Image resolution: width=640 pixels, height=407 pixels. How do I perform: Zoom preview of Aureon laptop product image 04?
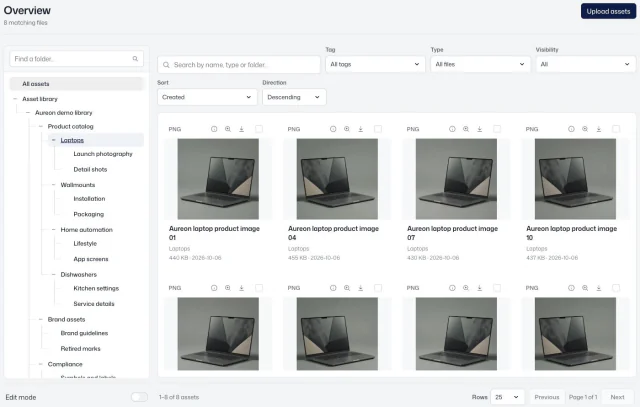(347, 129)
